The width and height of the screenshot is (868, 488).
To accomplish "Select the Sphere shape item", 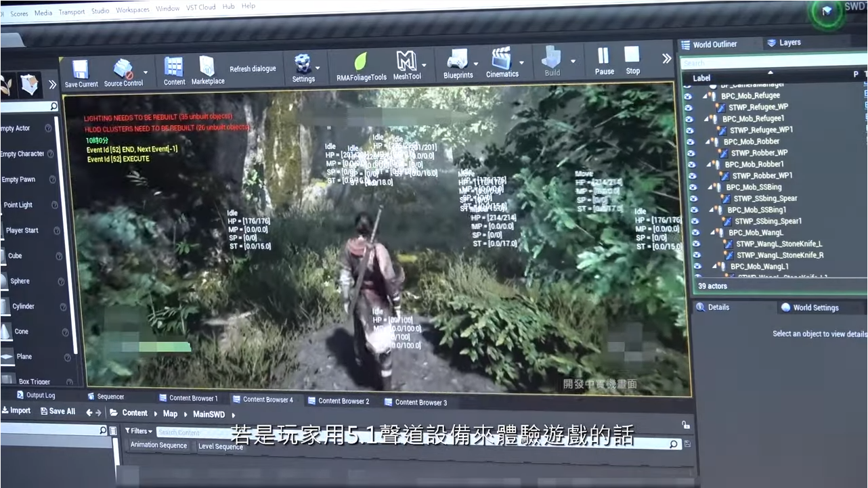I will pos(20,282).
